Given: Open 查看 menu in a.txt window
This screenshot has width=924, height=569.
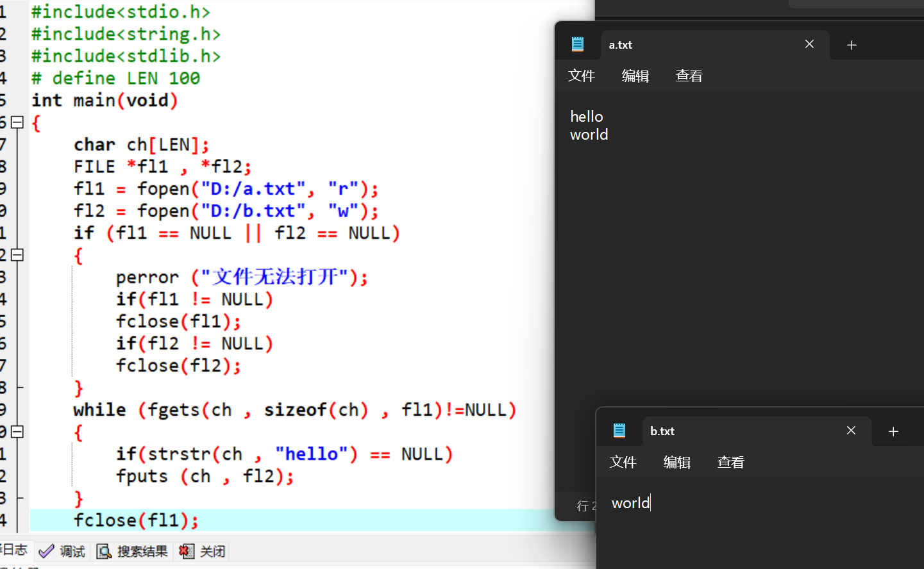Looking at the screenshot, I should click(x=689, y=76).
